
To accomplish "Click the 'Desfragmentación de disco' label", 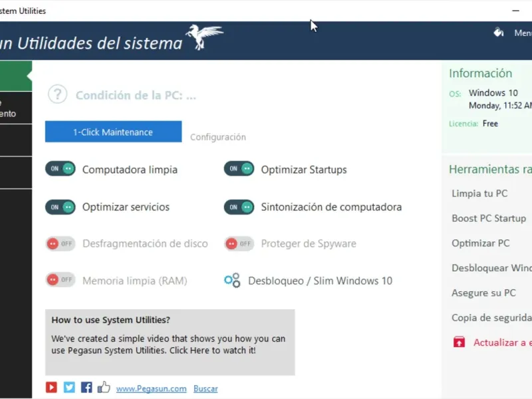I will [x=145, y=243].
